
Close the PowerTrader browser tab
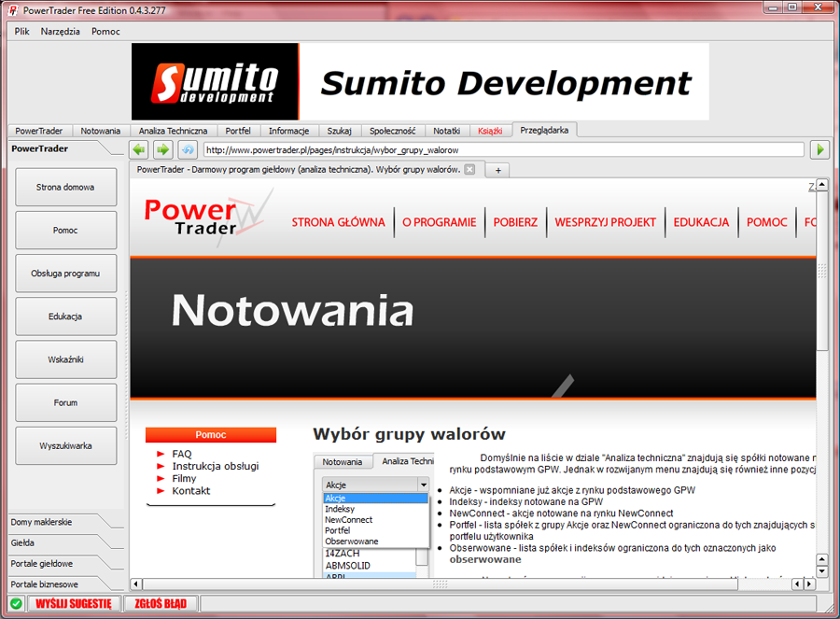click(469, 169)
